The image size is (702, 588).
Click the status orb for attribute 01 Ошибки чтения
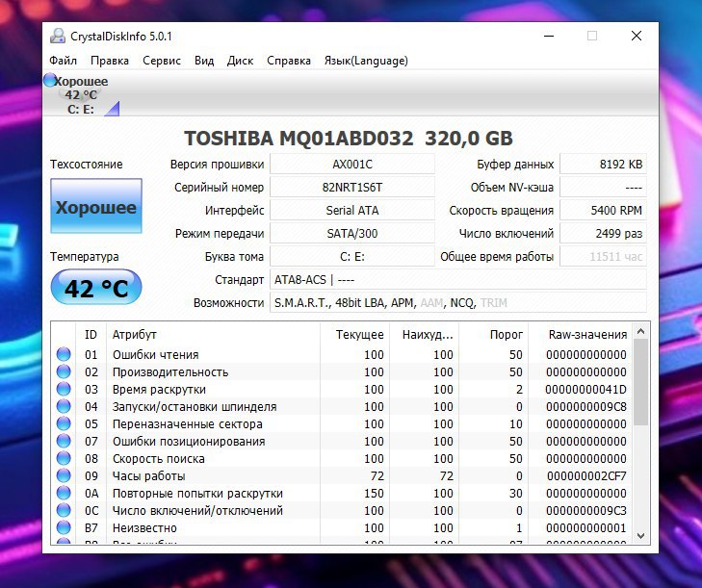(x=64, y=354)
